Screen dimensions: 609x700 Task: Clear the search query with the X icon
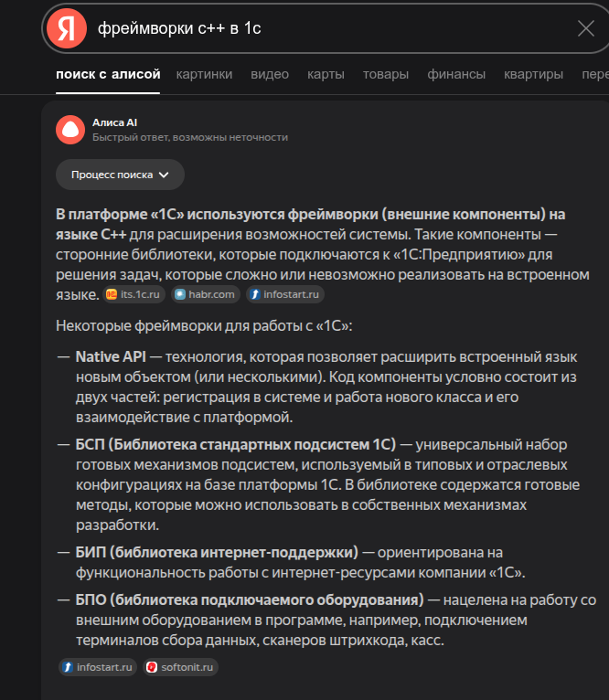585,28
